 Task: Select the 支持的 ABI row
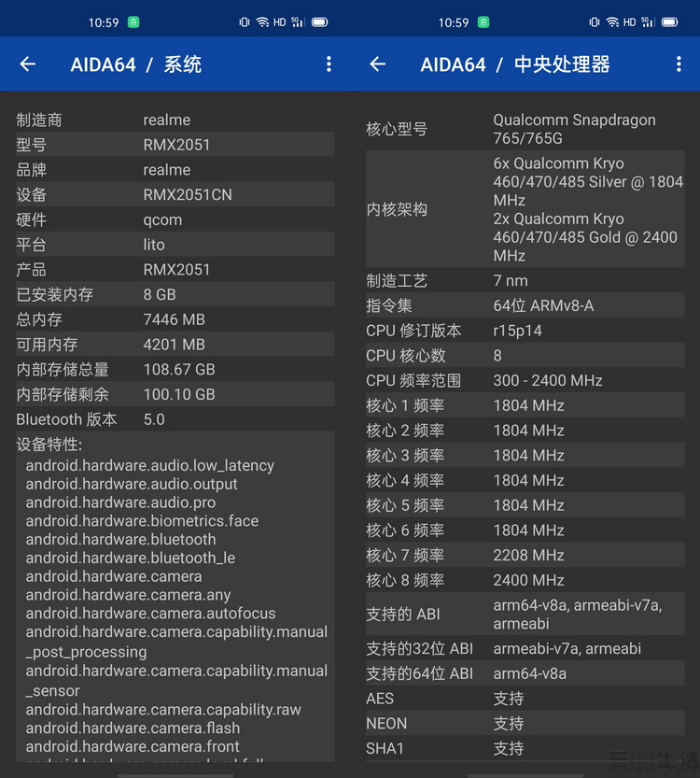(x=525, y=615)
